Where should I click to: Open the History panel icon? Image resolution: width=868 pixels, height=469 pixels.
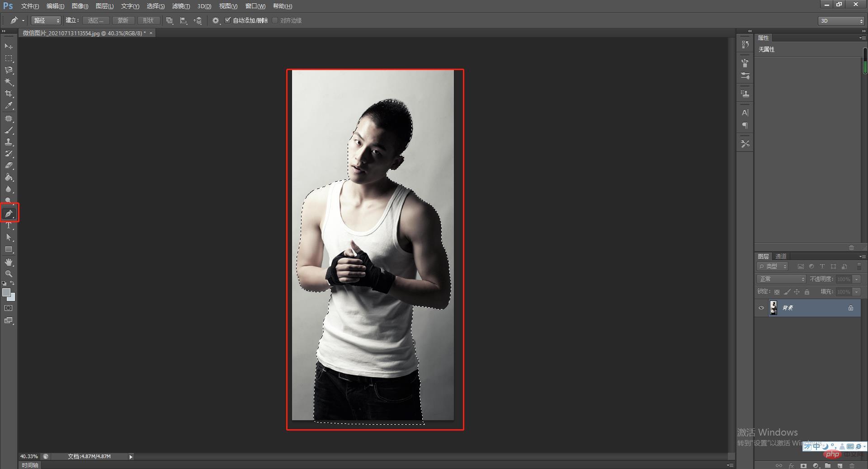[x=745, y=44]
